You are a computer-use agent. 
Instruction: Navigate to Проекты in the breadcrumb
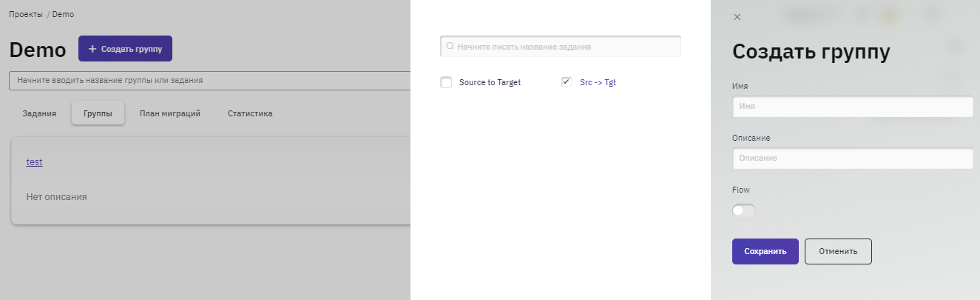pyautogui.click(x=26, y=14)
